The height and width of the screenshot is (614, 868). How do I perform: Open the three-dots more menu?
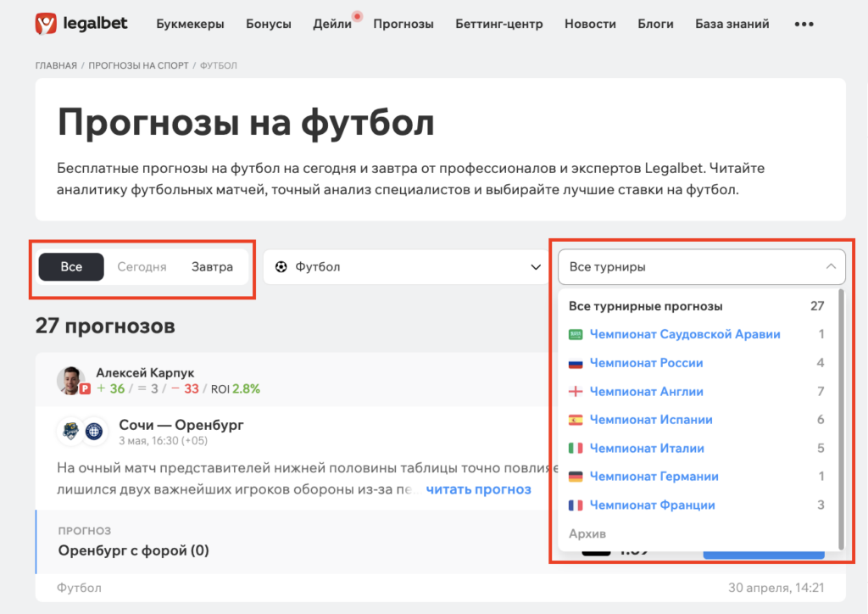[804, 25]
